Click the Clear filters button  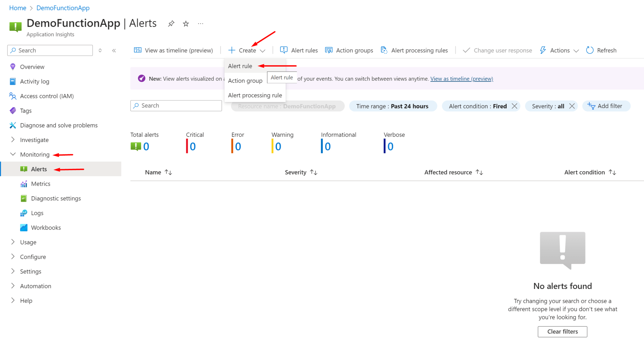(562, 331)
